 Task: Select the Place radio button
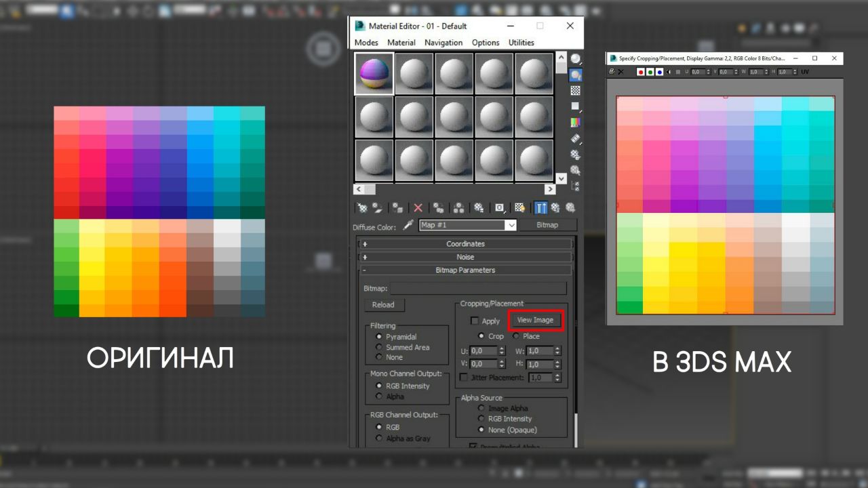click(516, 336)
